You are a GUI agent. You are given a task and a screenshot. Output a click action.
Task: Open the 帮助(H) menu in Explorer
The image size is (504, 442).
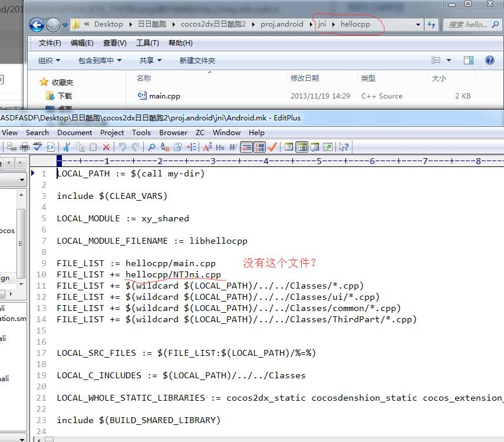pos(180,43)
